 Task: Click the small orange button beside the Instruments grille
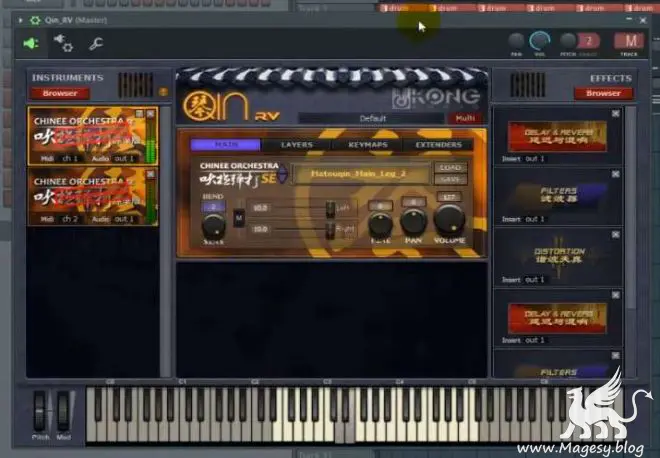(163, 91)
